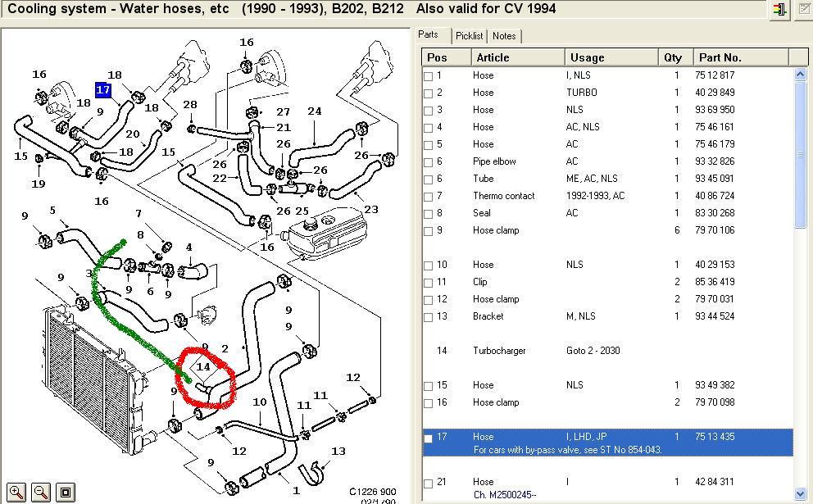Zoom in on the diagram with magnifier plus
Screen dimensions: 813x504
16,492
